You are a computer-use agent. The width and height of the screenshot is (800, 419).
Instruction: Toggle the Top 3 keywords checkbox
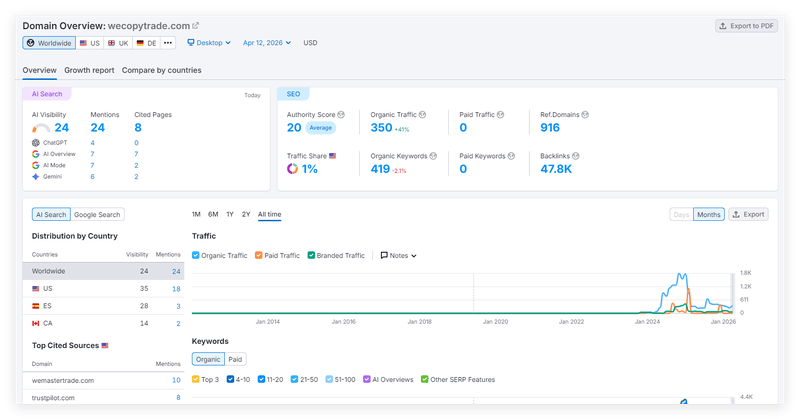point(195,379)
